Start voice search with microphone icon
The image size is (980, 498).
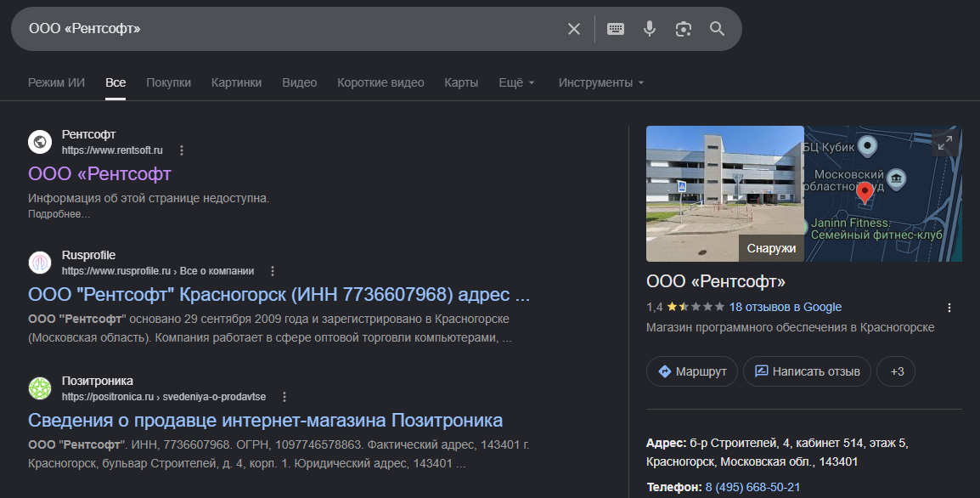click(650, 29)
